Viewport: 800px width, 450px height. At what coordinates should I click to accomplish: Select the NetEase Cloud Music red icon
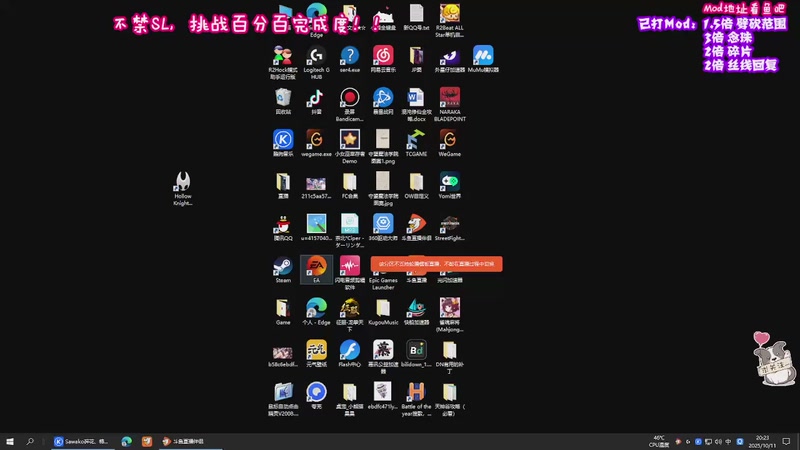(383, 59)
